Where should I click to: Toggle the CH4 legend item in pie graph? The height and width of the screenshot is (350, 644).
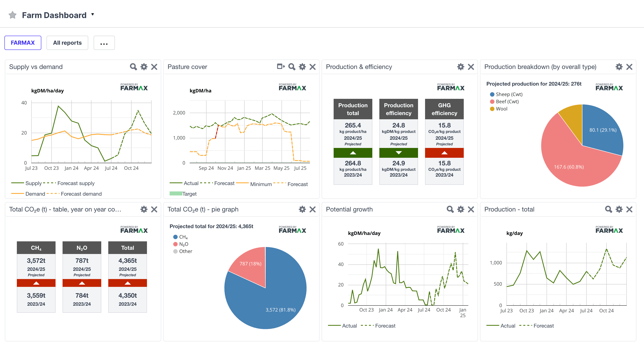(x=180, y=237)
